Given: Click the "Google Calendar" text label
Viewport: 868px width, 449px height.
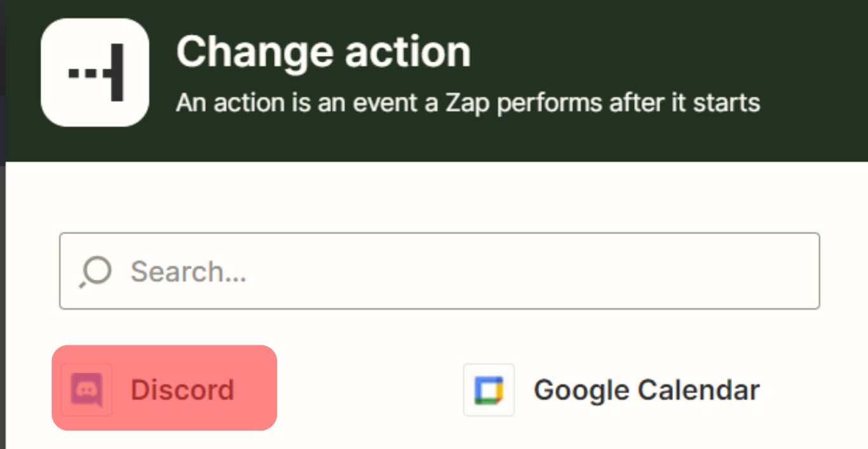Looking at the screenshot, I should (646, 390).
